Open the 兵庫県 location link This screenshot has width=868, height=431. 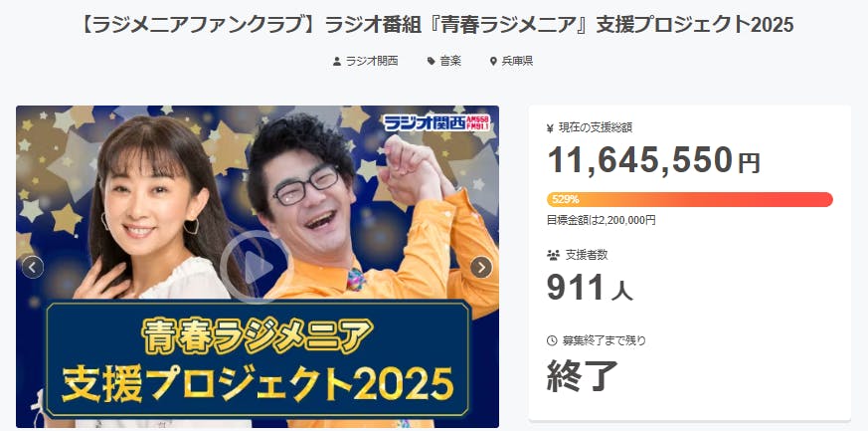517,62
